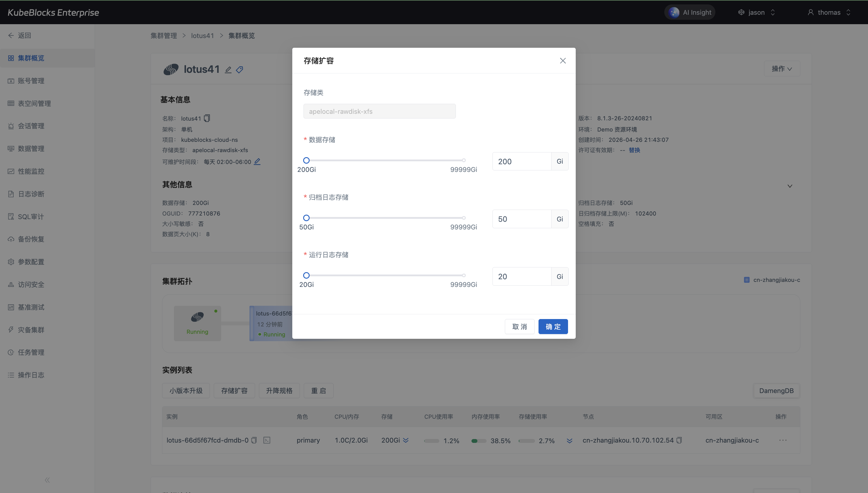This screenshot has height=493, width=868.
Task: Click the 数据存储 slider handle
Action: 306,160
